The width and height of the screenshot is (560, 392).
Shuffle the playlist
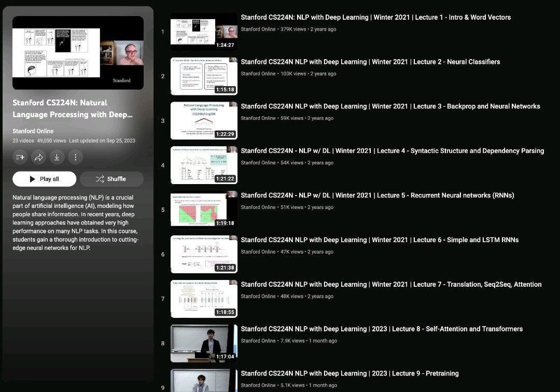111,179
